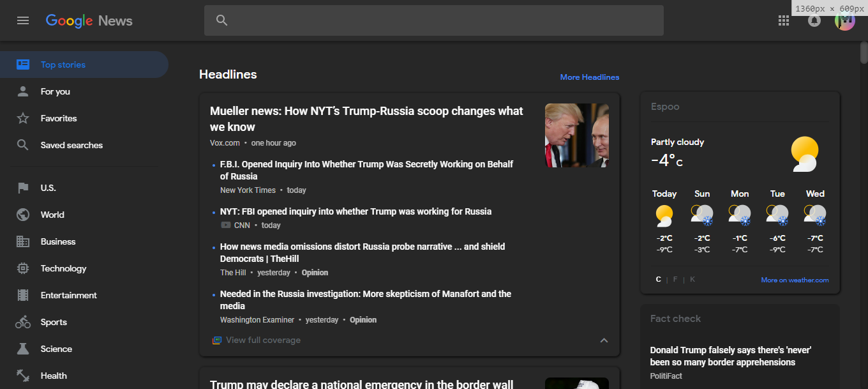Click the Trump-Putin story thumbnail

point(576,135)
